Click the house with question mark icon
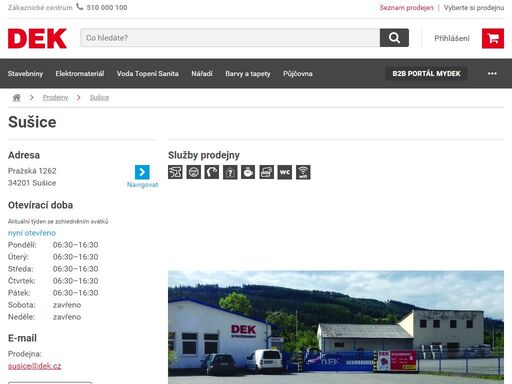This screenshot has height=384, width=512. click(x=230, y=172)
